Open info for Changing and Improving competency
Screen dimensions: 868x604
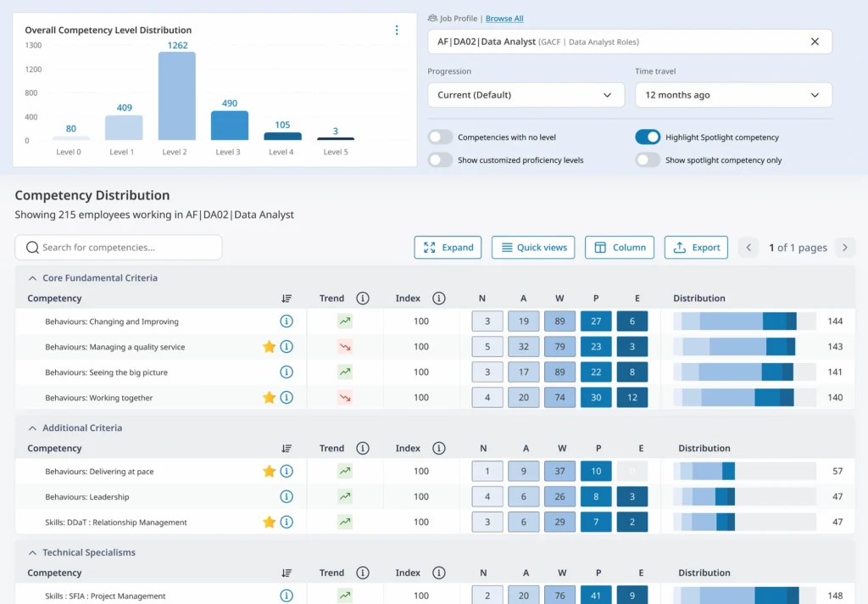pos(287,322)
